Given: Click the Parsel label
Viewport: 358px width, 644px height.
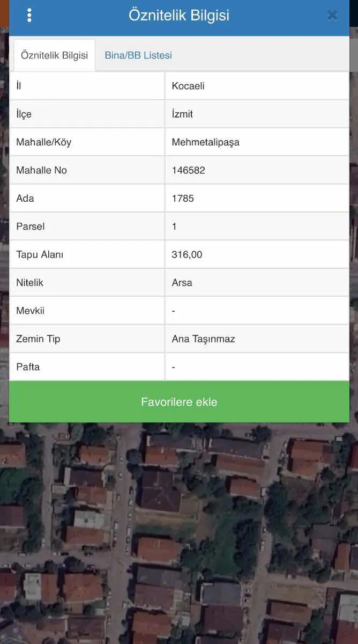Looking at the screenshot, I should [x=31, y=226].
